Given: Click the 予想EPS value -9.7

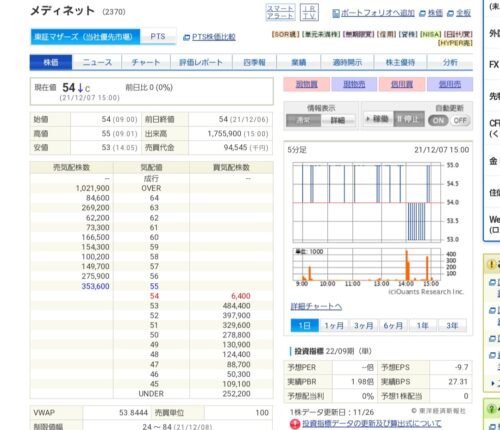Looking at the screenshot, I should pos(462,367).
